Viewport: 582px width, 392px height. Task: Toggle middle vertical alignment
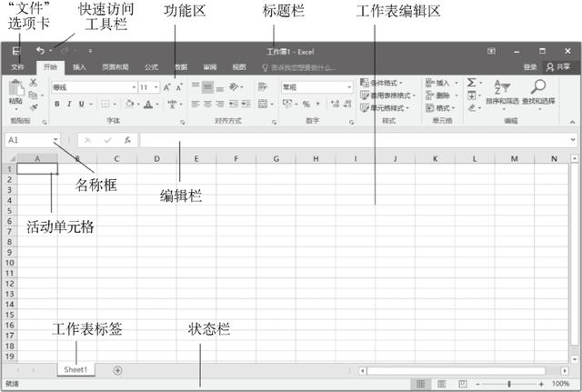click(207, 87)
